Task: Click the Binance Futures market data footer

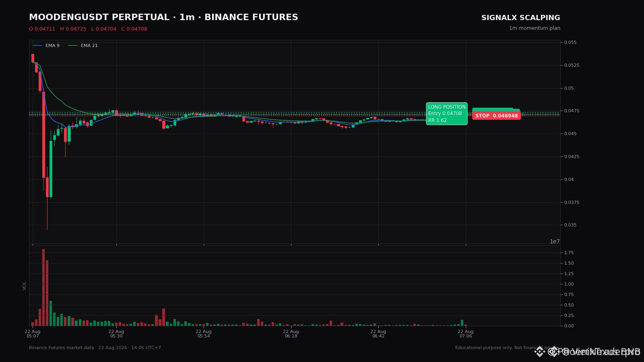Action: coord(95,348)
